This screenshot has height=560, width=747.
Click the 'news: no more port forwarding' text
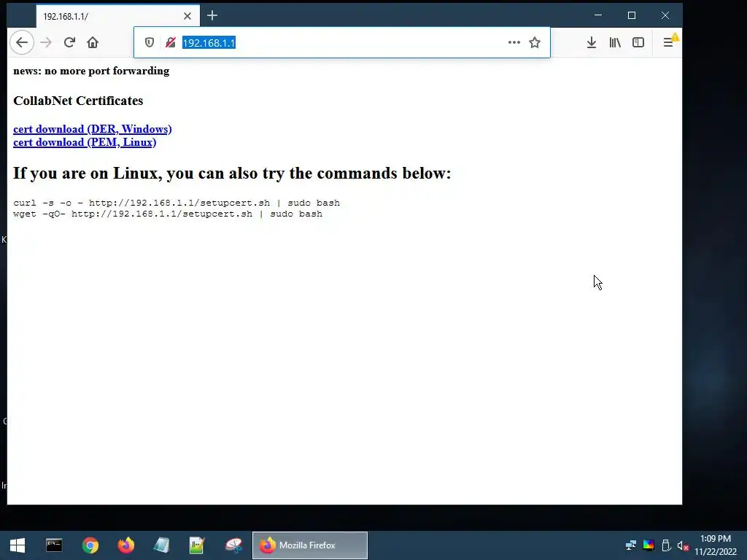[91, 71]
